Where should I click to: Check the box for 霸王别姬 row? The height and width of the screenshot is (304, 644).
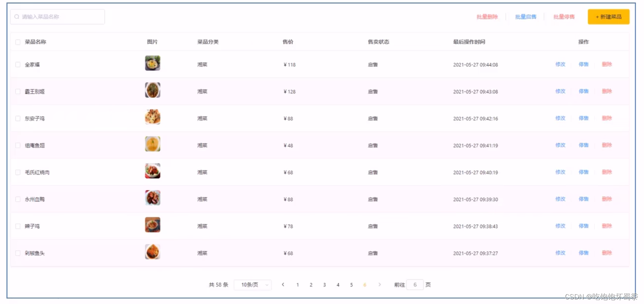[18, 92]
